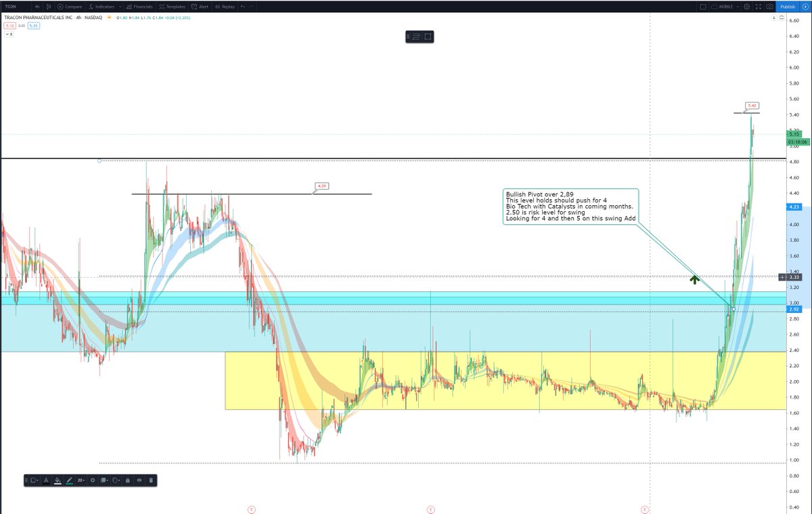This screenshot has width=812, height=514.
Task: Grab the drawing toolbar drag handle
Action: (26, 480)
